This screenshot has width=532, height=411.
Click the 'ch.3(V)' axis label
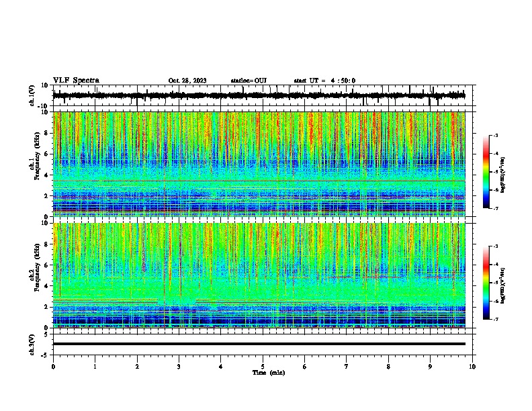pos(32,345)
